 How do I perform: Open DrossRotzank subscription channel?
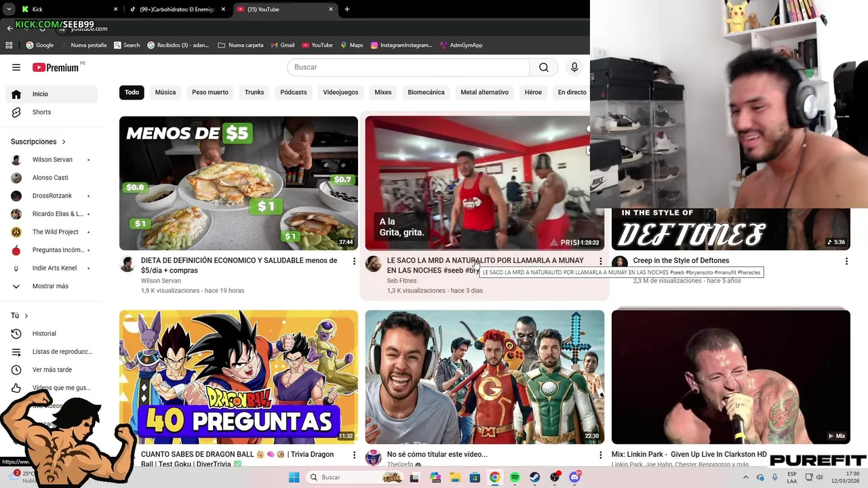tap(52, 196)
